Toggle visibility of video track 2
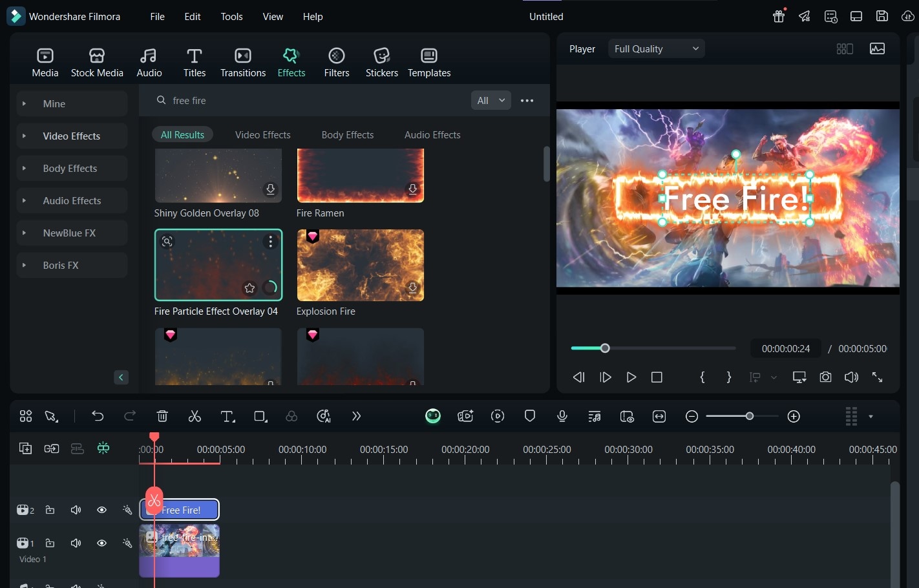The image size is (919, 588). pos(101,510)
